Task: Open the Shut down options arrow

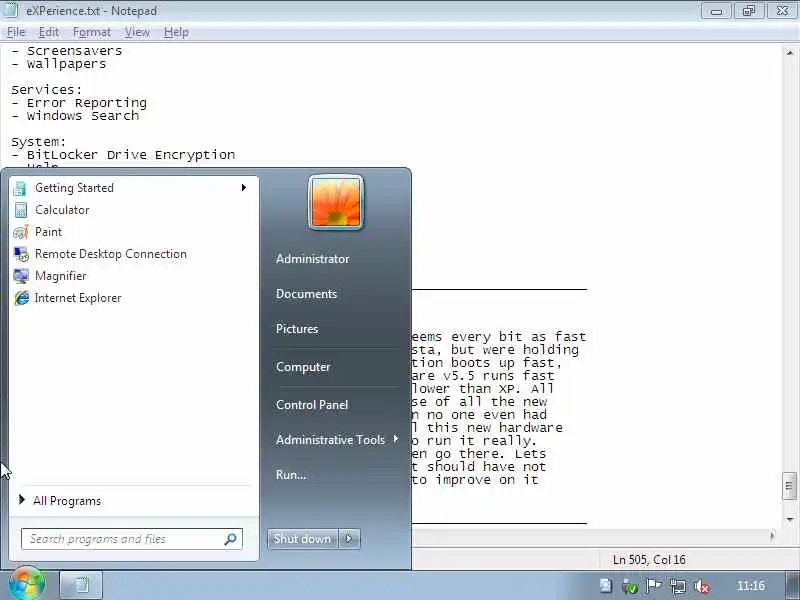Action: pos(349,539)
